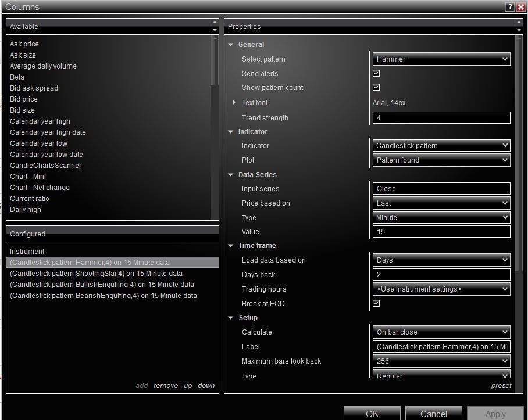Click the Apply button
This screenshot has height=420, width=528.
pos(495,414)
